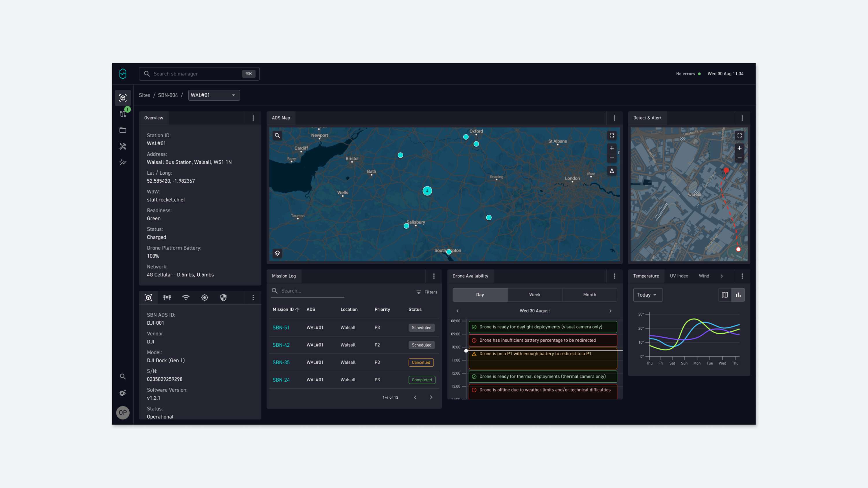Open the Sites station sidebar icon
The width and height of the screenshot is (868, 488).
click(x=123, y=98)
